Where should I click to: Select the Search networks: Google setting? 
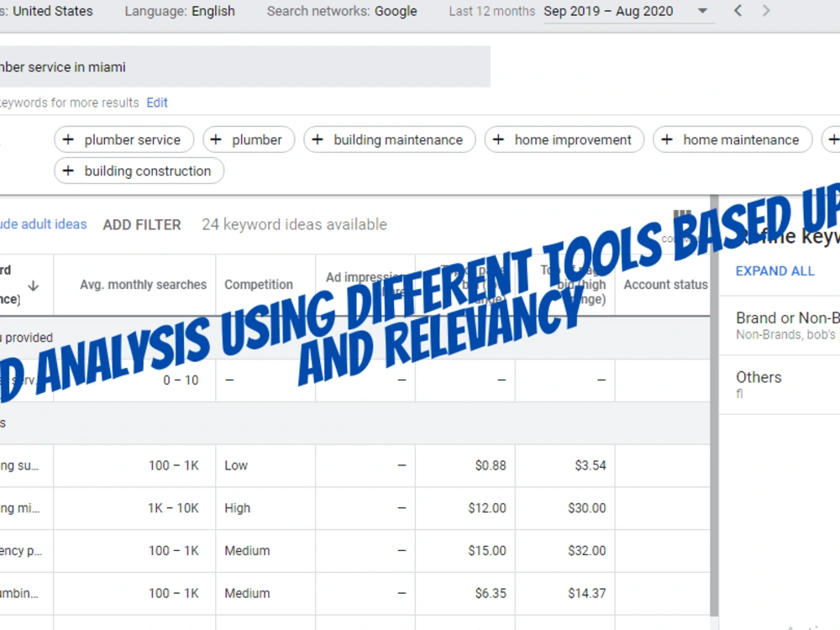point(342,11)
